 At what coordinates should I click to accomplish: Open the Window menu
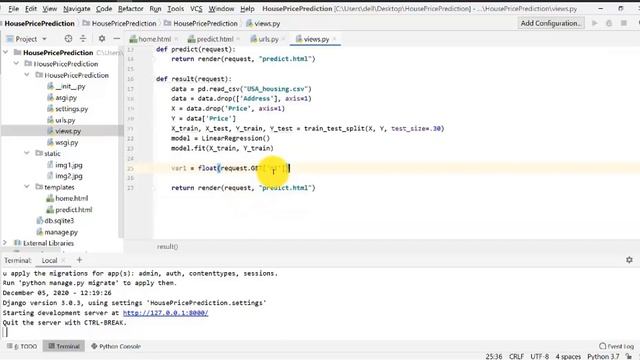221,9
